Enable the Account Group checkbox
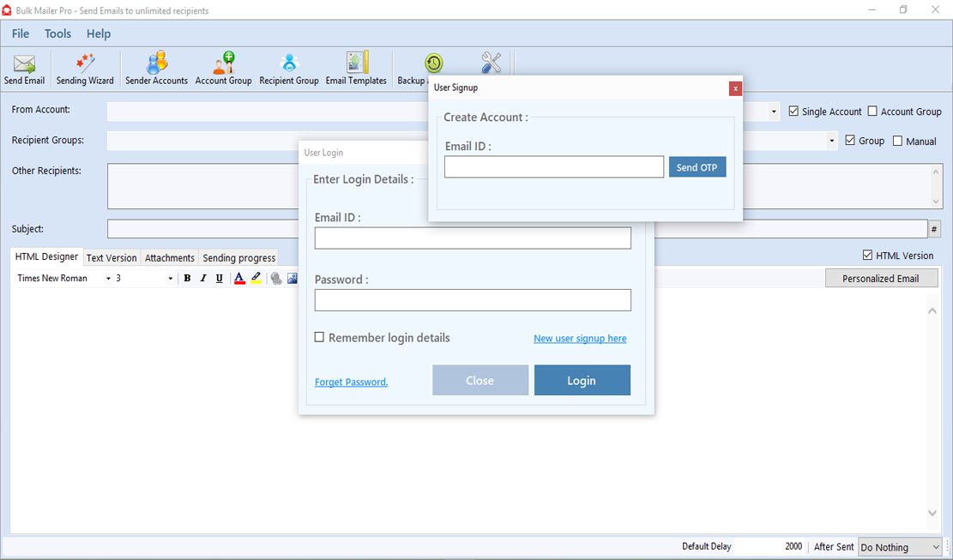Viewport: 953px width, 560px height. pyautogui.click(x=872, y=111)
